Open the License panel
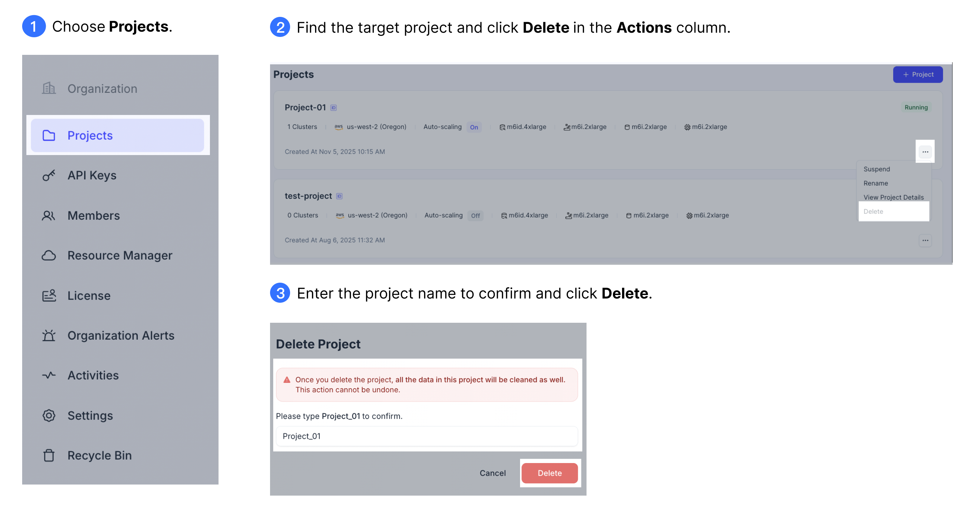The image size is (980, 520). pos(88,295)
